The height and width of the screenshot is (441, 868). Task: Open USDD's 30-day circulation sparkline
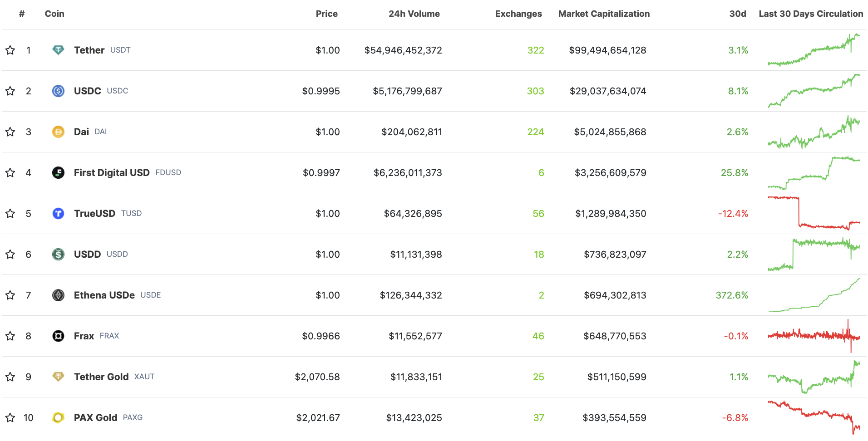click(x=814, y=254)
